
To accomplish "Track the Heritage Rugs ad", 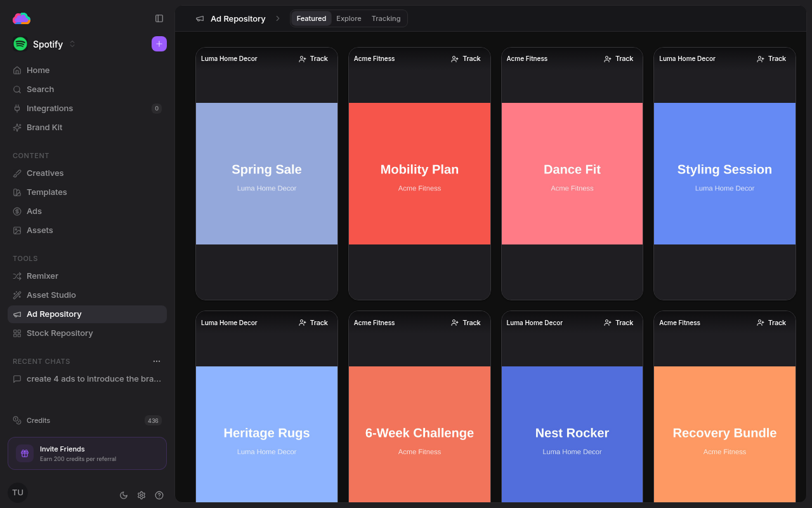I will coord(313,323).
